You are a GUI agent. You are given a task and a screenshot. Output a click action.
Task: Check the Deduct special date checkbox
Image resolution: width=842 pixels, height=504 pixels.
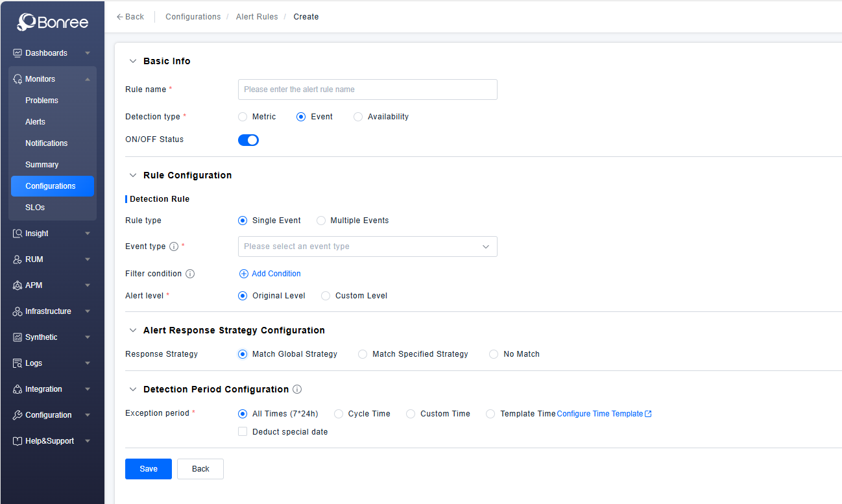tap(243, 432)
